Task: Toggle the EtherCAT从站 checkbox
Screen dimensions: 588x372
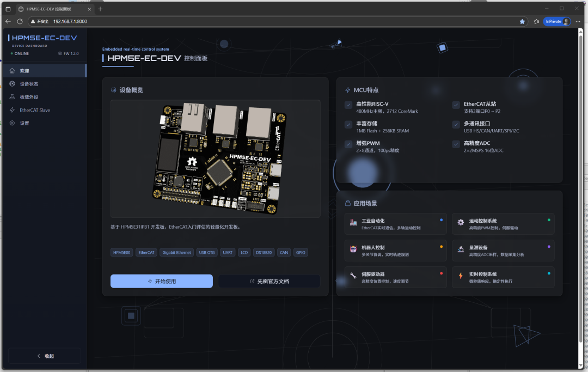Action: click(456, 105)
